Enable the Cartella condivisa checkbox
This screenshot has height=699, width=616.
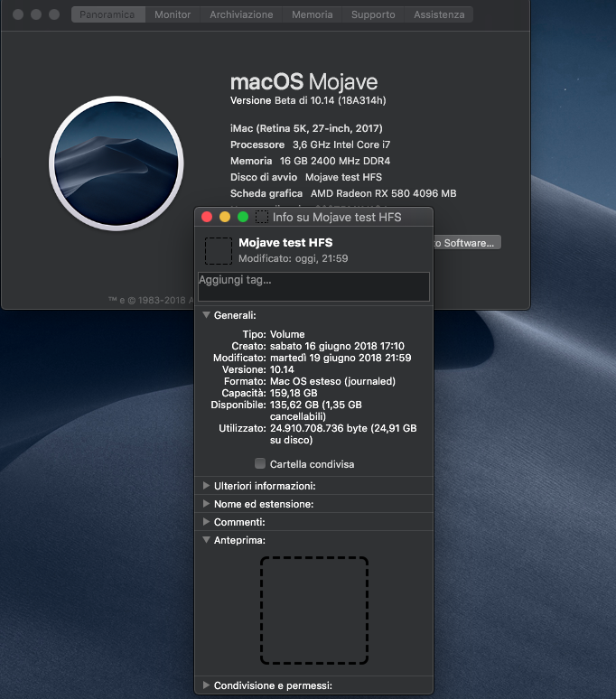[260, 463]
